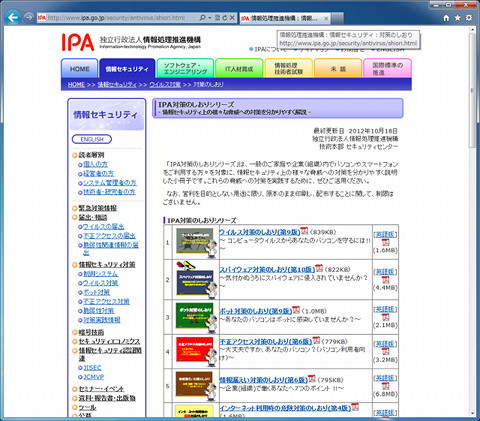This screenshot has width=480, height=421.
Task: Open 不正アクセス対策のしおり(第6版) link
Action: point(266,342)
